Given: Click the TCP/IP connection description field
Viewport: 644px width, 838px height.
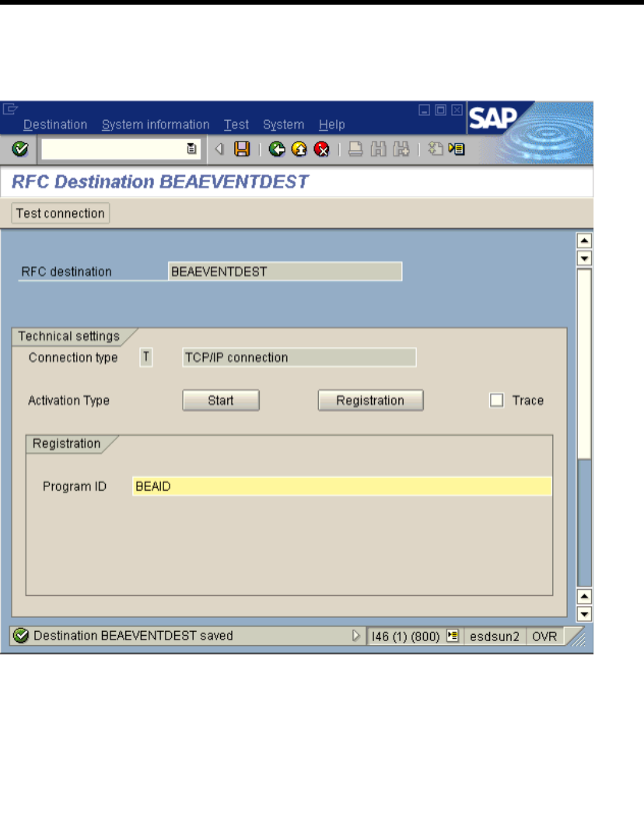Looking at the screenshot, I should [x=299, y=357].
